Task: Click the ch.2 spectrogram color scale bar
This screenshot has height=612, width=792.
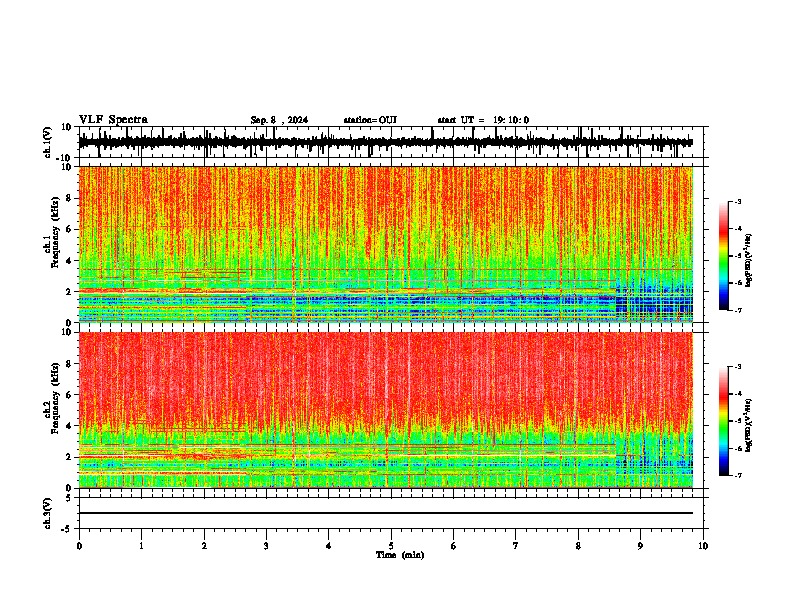Action: 723,421
